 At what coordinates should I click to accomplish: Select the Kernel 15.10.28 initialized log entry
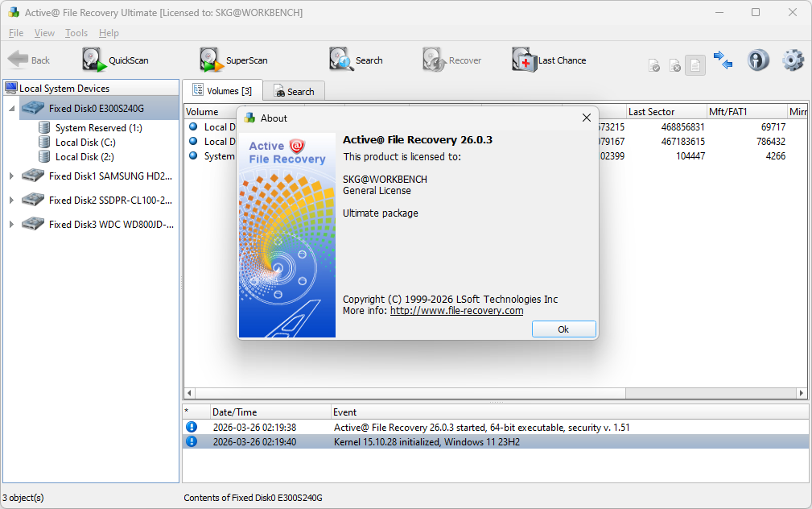pyautogui.click(x=496, y=441)
